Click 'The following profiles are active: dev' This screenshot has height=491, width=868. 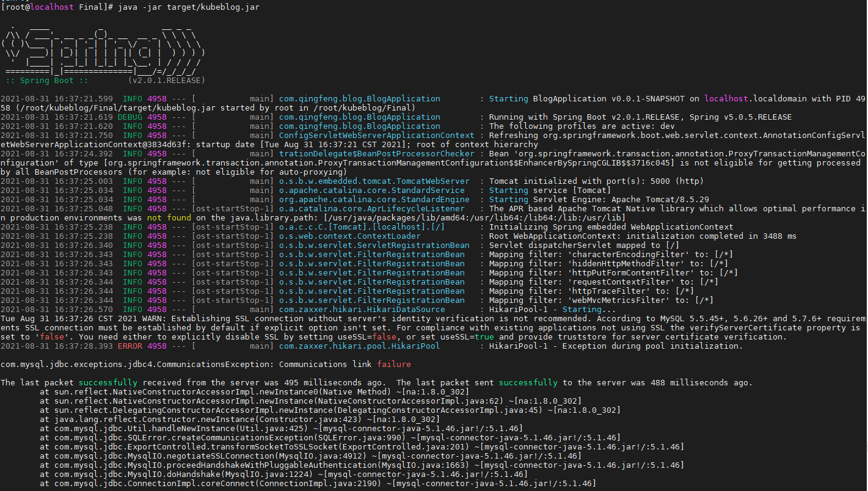click(x=582, y=126)
